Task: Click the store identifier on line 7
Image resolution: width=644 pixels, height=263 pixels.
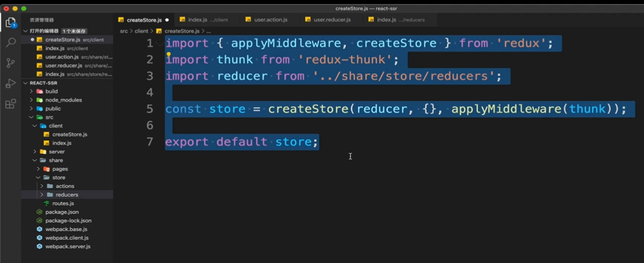Action: point(293,142)
